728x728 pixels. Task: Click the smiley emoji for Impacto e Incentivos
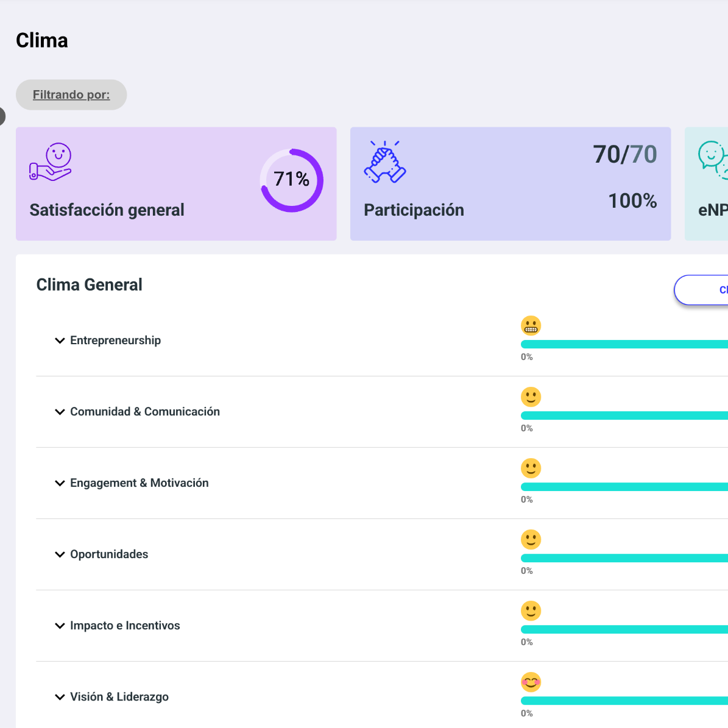[531, 611]
